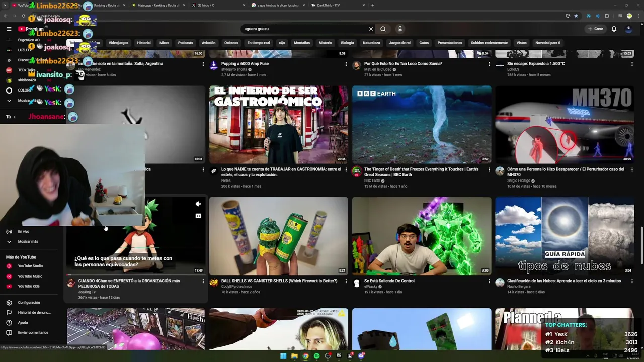Open the notifications bell
The height and width of the screenshot is (362, 644).
point(614,29)
